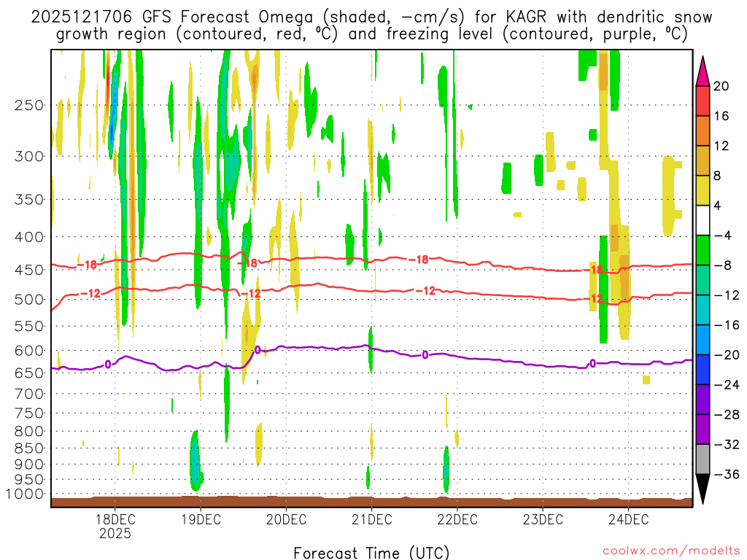Viewport: 747px width, 560px height.
Task: Click the 700 pressure level label
Action: point(29,394)
